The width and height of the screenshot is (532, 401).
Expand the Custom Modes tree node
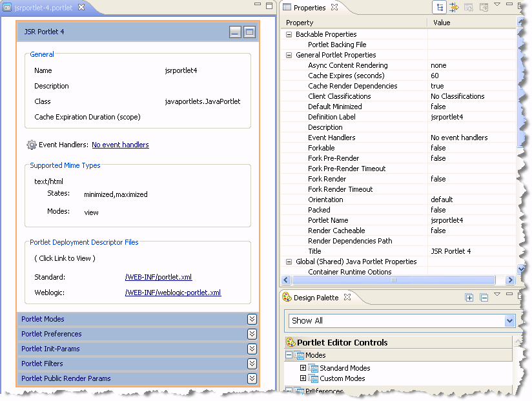tap(303, 378)
